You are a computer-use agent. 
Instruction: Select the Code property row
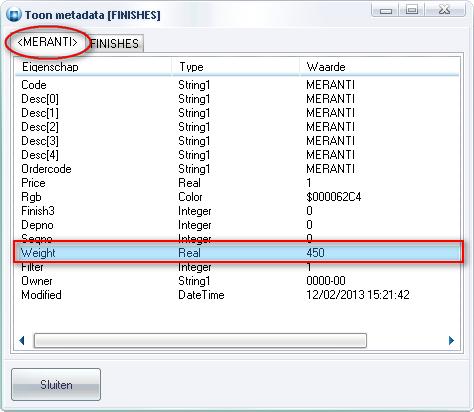pyautogui.click(x=238, y=85)
